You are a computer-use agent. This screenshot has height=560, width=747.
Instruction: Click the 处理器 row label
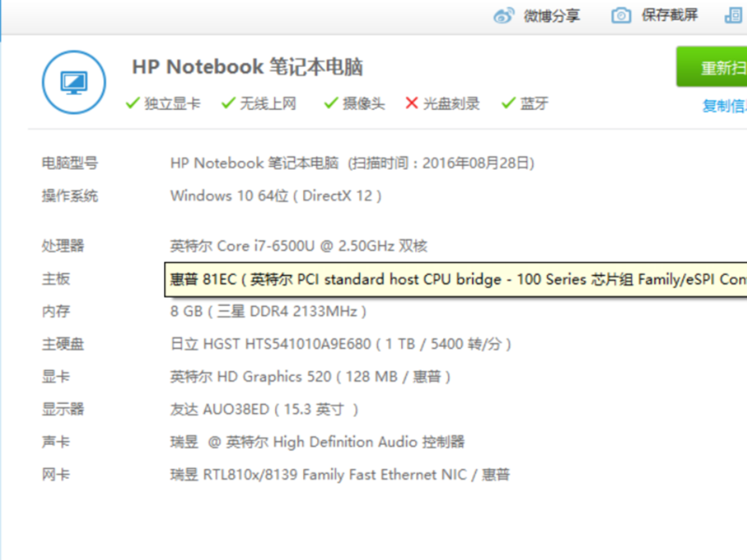pyautogui.click(x=63, y=246)
